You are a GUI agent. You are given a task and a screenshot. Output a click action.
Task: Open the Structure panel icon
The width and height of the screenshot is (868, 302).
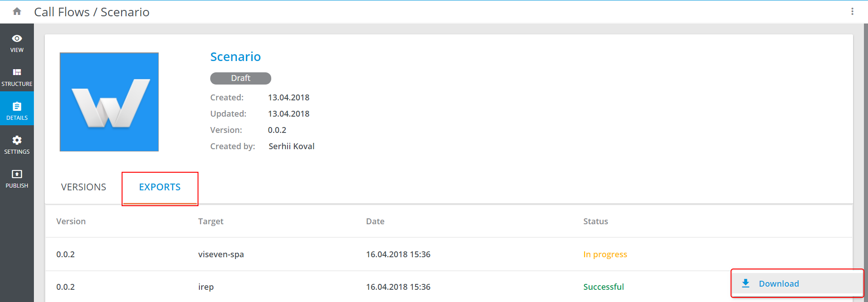click(17, 72)
